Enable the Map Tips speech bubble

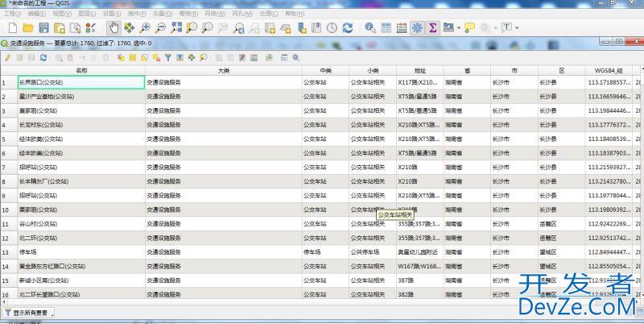coord(469,27)
